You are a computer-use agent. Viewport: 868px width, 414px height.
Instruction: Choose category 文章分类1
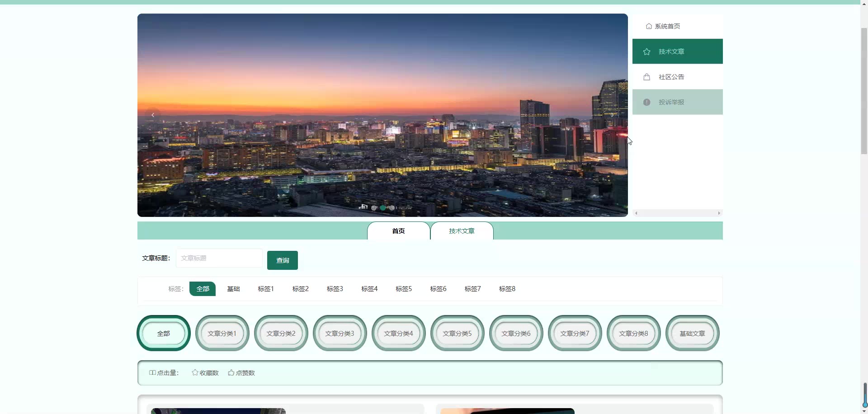pos(222,333)
